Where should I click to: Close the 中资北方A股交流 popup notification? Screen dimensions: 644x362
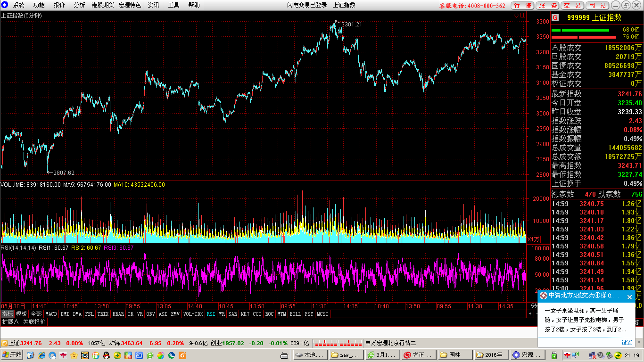629,297
